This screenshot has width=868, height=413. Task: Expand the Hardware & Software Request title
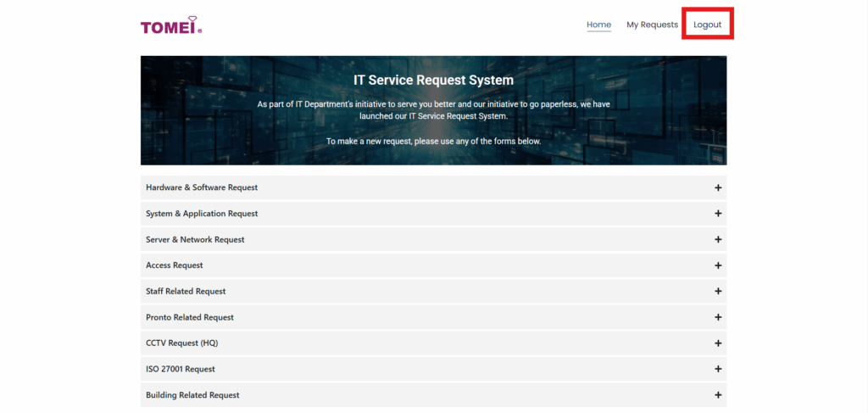(x=202, y=187)
